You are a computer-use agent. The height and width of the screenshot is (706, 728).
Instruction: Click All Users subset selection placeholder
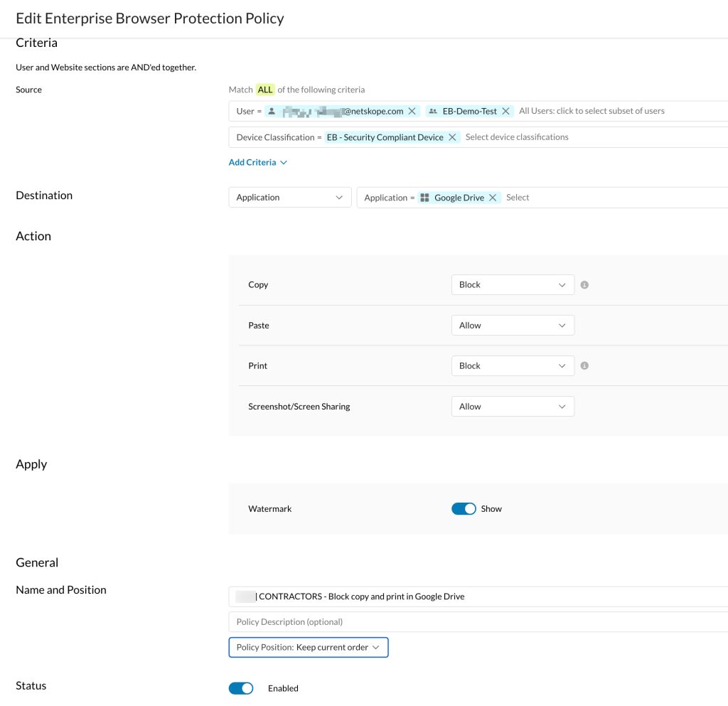[x=591, y=112]
